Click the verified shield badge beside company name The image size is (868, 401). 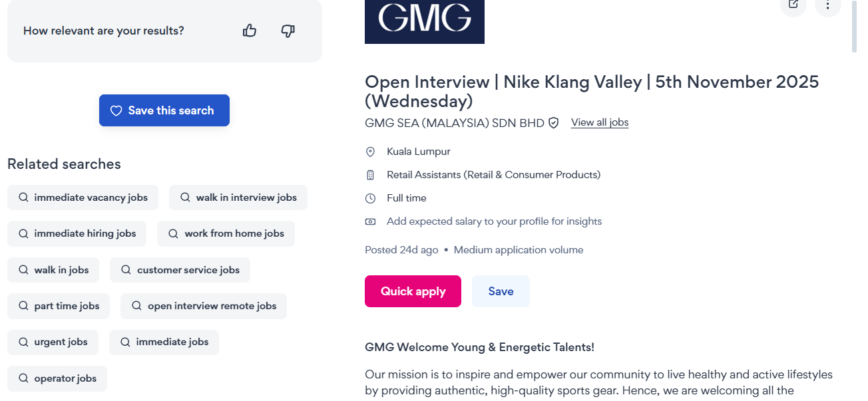[553, 123]
